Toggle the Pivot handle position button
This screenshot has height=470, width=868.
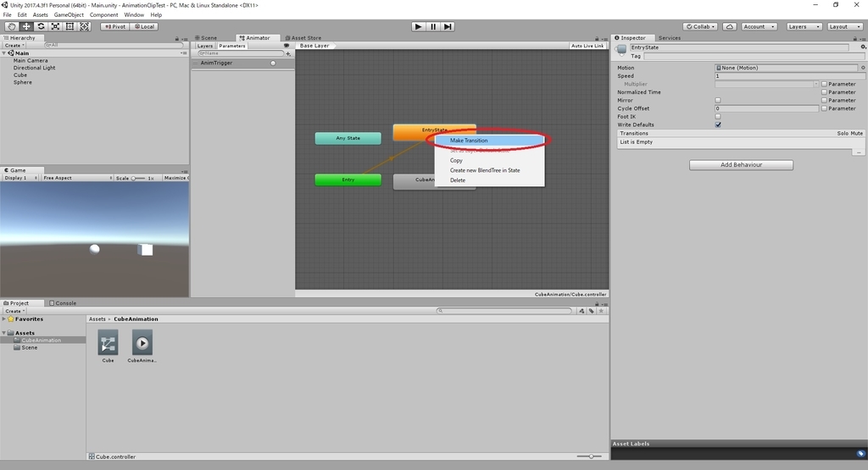(115, 26)
